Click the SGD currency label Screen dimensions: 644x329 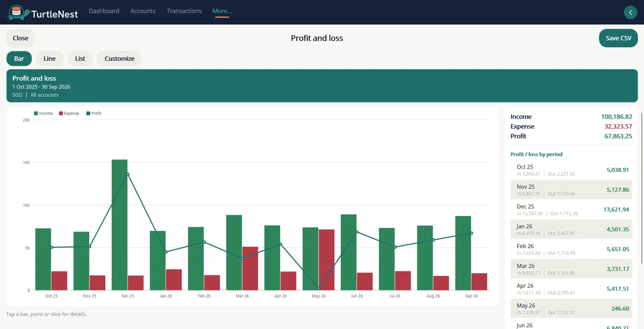(x=18, y=95)
